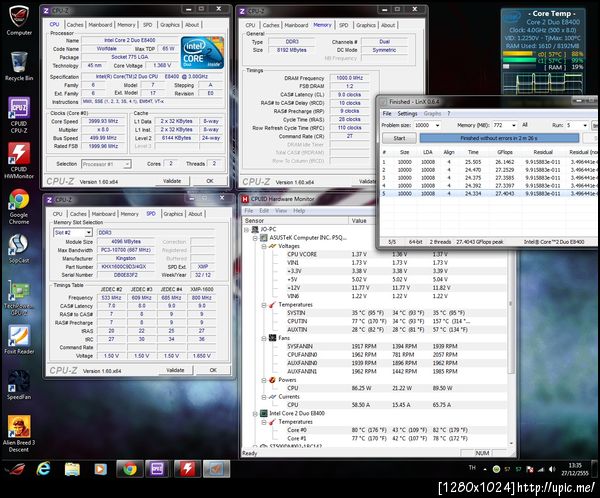
Task: Click OK in top-left CPU-Z window
Action: [x=210, y=181]
